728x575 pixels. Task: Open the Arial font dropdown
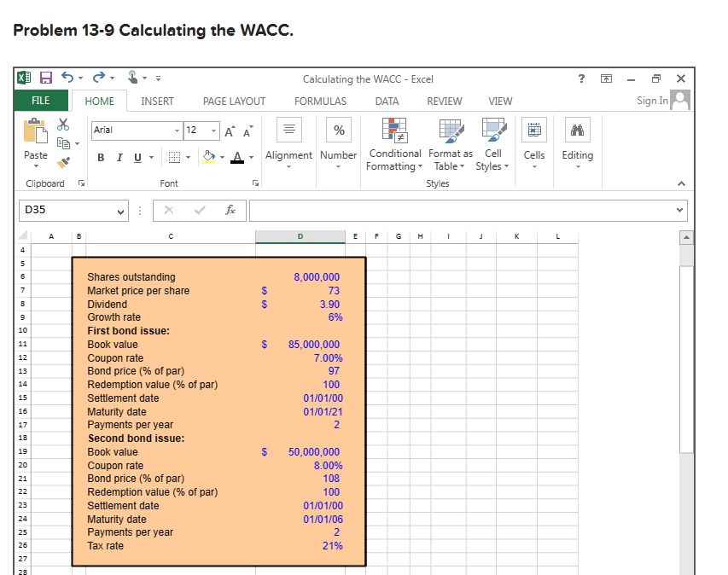[x=175, y=130]
